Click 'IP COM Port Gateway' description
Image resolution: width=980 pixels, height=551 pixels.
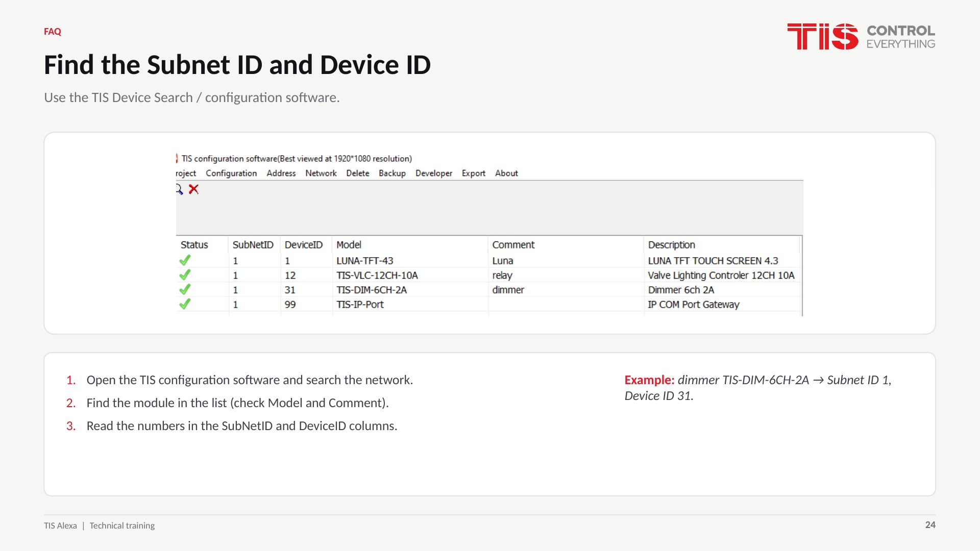694,305
